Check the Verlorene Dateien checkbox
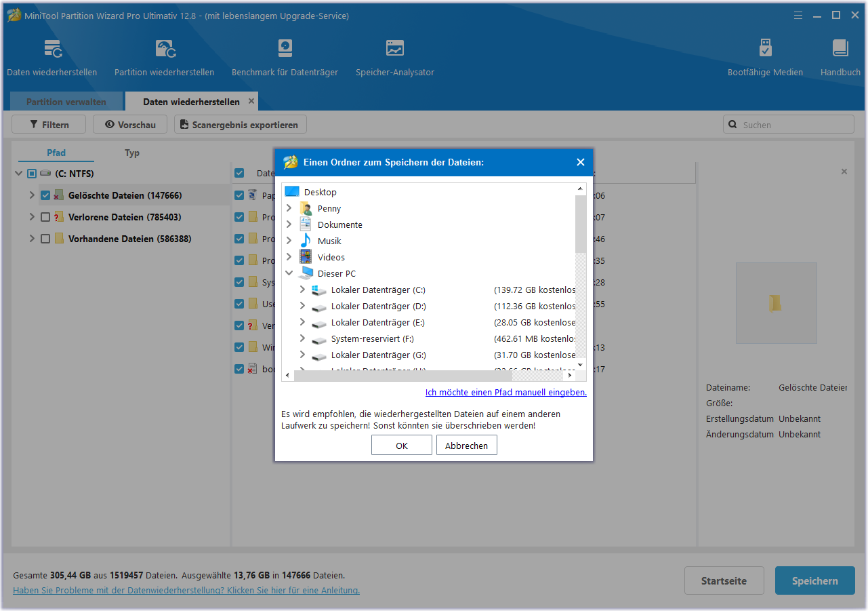This screenshot has height=611, width=868. coord(45,217)
